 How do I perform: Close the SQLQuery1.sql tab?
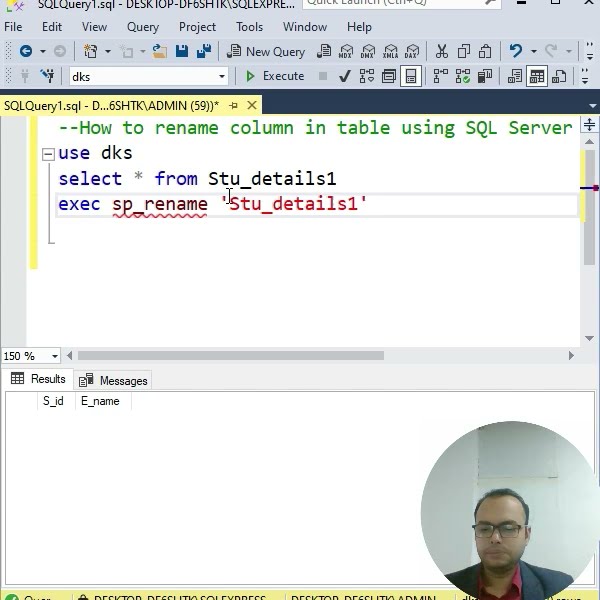point(252,105)
